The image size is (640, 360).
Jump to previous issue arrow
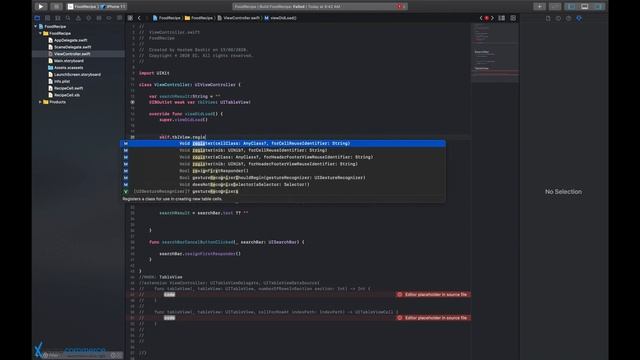[x=481, y=18]
